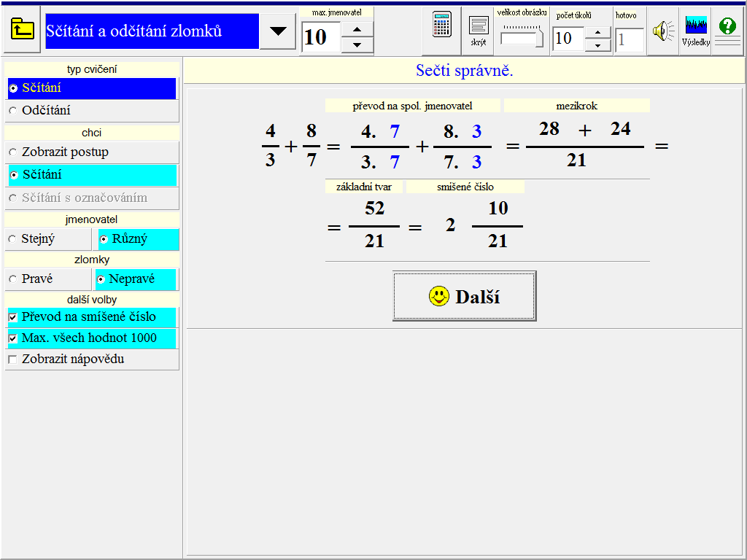
Task: Click the skrýt hide panel icon
Action: coord(479,31)
